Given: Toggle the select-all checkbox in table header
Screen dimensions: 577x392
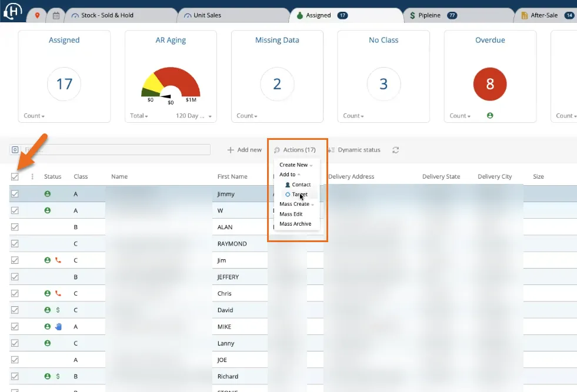Looking at the screenshot, I should click(x=15, y=176).
